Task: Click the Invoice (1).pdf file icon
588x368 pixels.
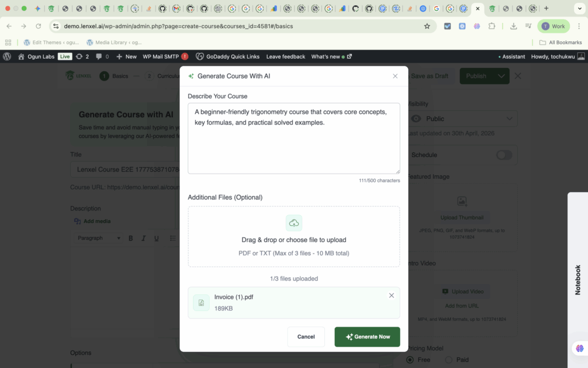Action: [x=202, y=302]
